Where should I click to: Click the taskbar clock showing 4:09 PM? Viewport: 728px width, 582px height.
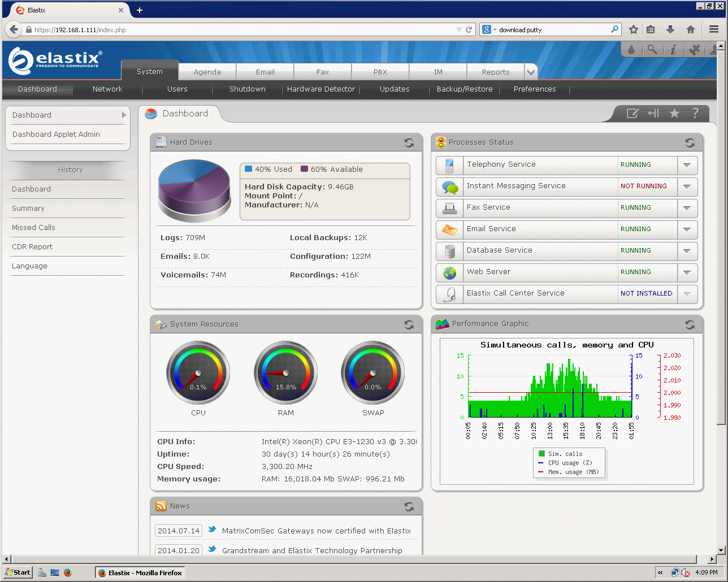pos(707,572)
